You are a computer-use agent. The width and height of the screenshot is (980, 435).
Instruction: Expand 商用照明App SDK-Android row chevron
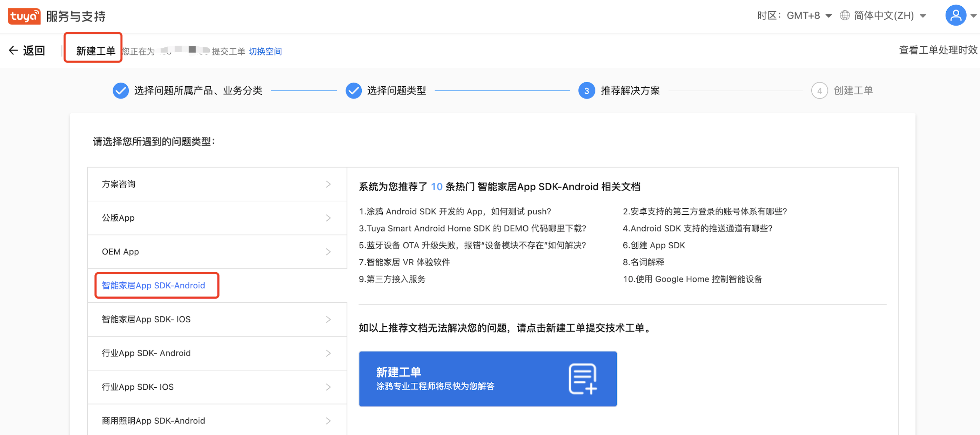tap(328, 421)
